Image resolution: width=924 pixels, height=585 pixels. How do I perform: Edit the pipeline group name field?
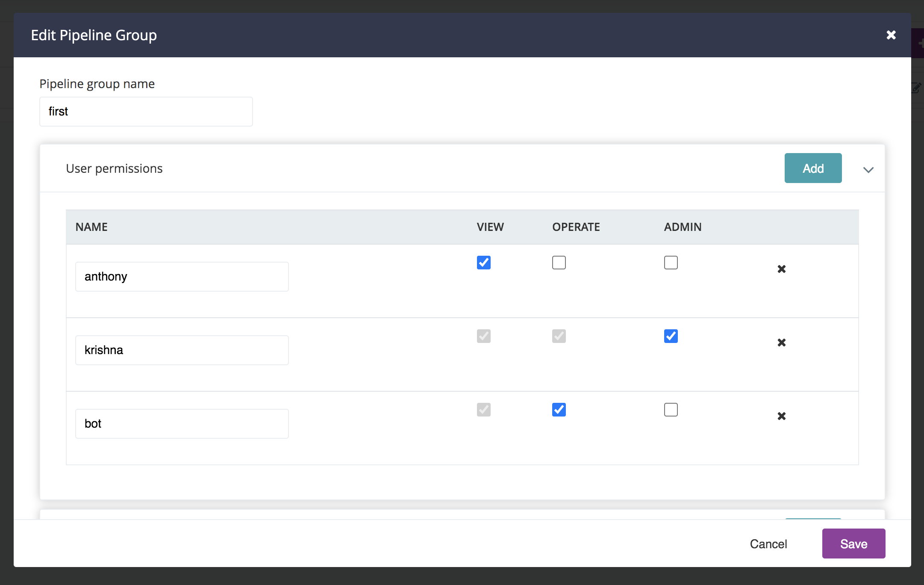[146, 112]
